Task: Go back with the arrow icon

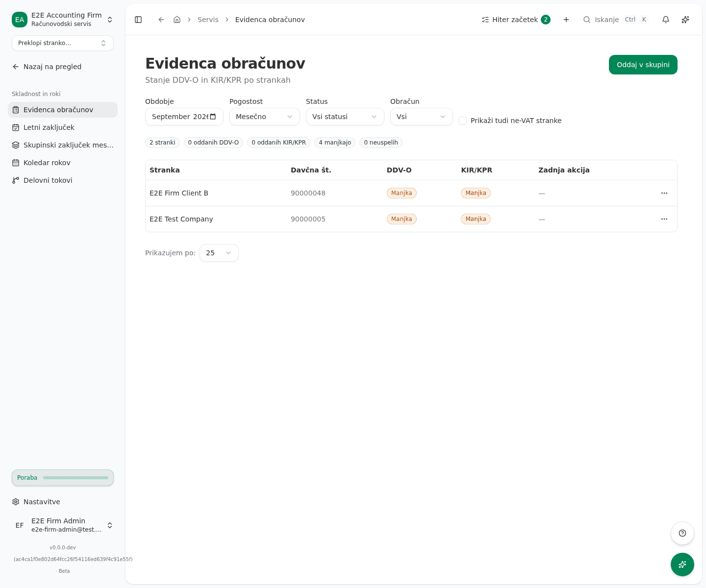Action: [x=161, y=20]
